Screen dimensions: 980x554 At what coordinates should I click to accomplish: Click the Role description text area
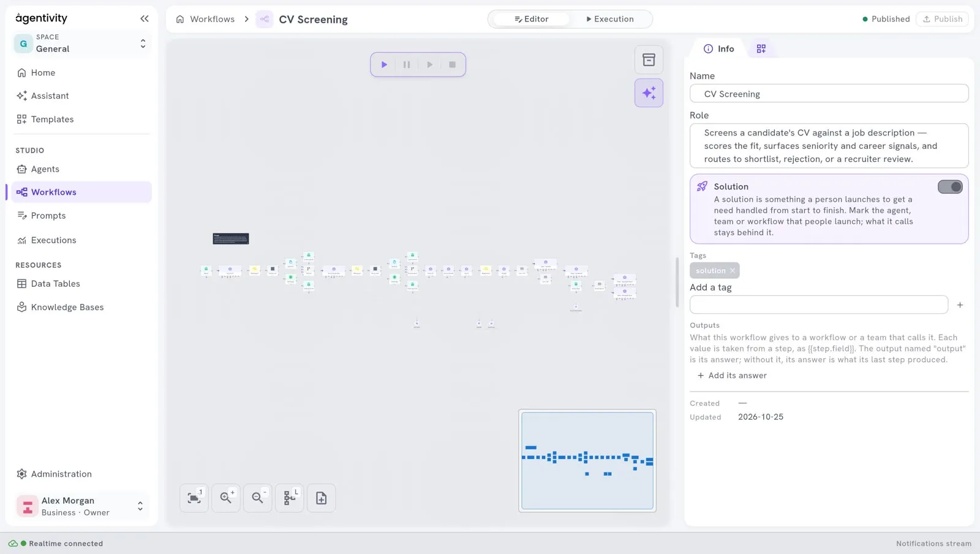(829, 146)
